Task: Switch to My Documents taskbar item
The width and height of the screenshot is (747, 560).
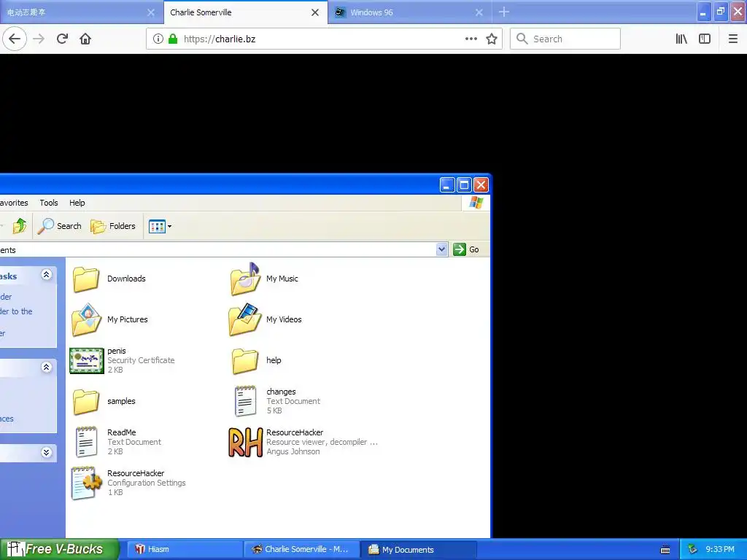Action: tap(418, 550)
